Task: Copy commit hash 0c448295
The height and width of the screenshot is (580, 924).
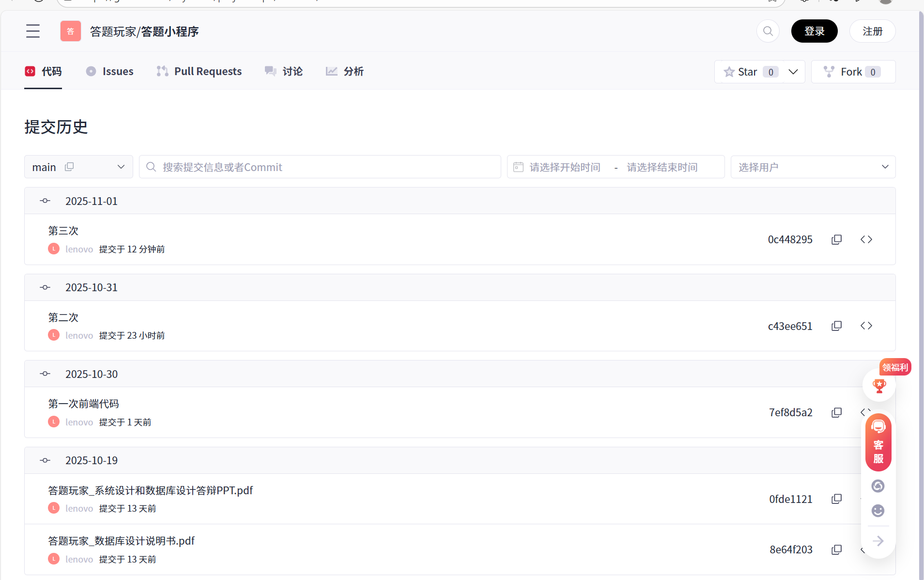Action: click(x=836, y=239)
